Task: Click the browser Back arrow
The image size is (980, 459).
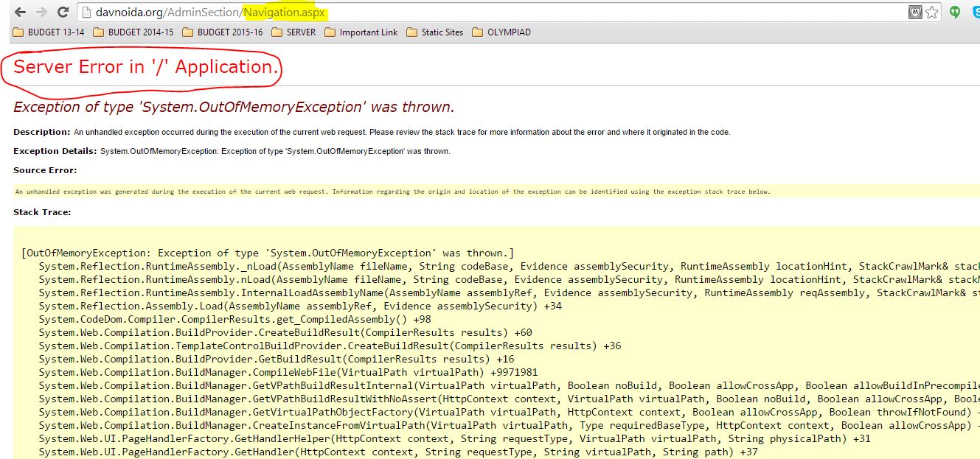Action: point(20,12)
